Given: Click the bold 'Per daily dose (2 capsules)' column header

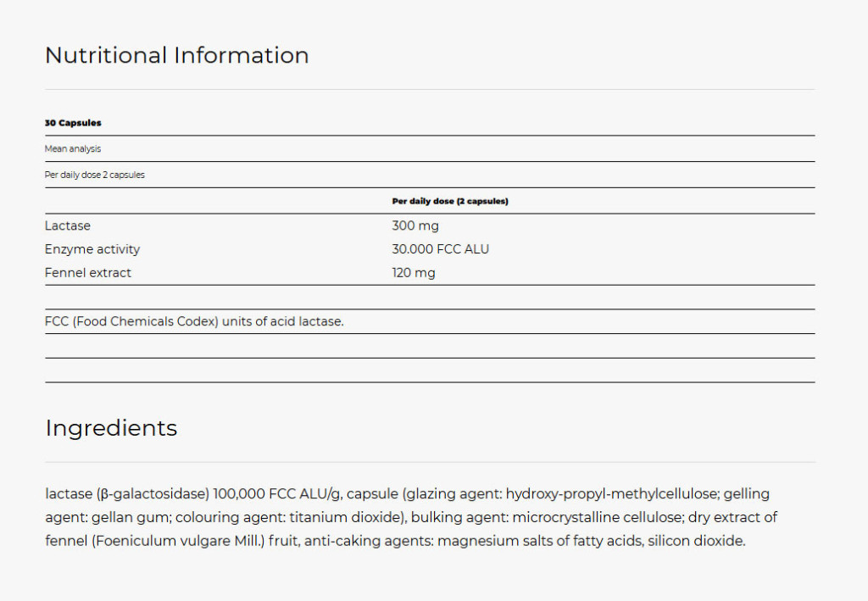Looking at the screenshot, I should pos(449,202).
